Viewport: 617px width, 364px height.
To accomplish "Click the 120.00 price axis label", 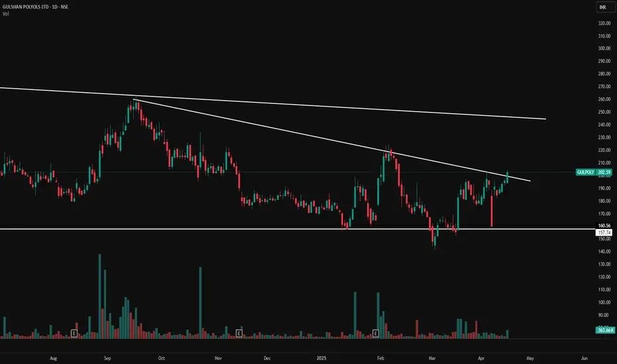I will (x=604, y=277).
